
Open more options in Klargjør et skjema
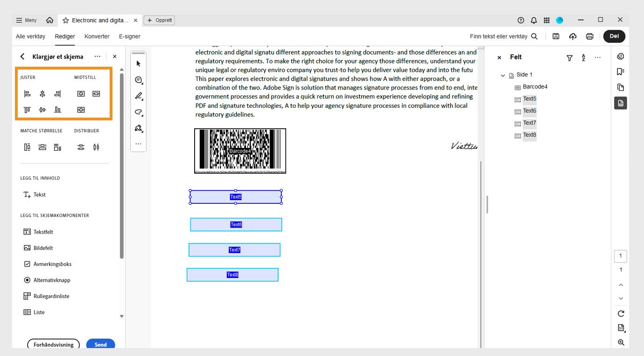point(97,56)
